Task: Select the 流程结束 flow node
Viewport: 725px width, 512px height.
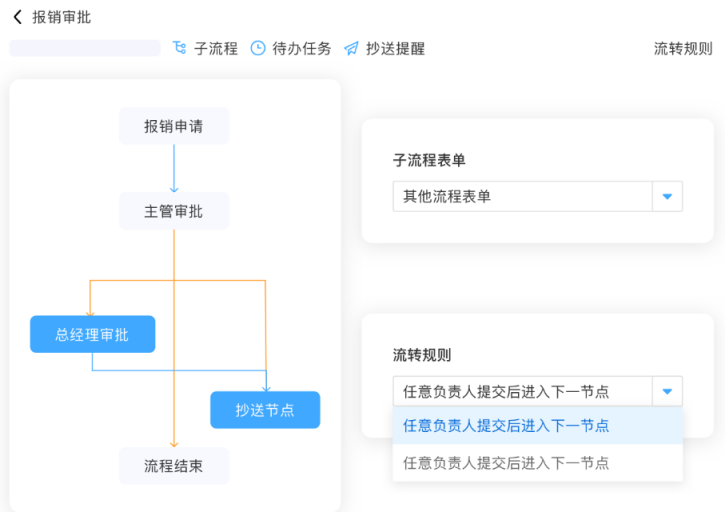Action: 174,466
